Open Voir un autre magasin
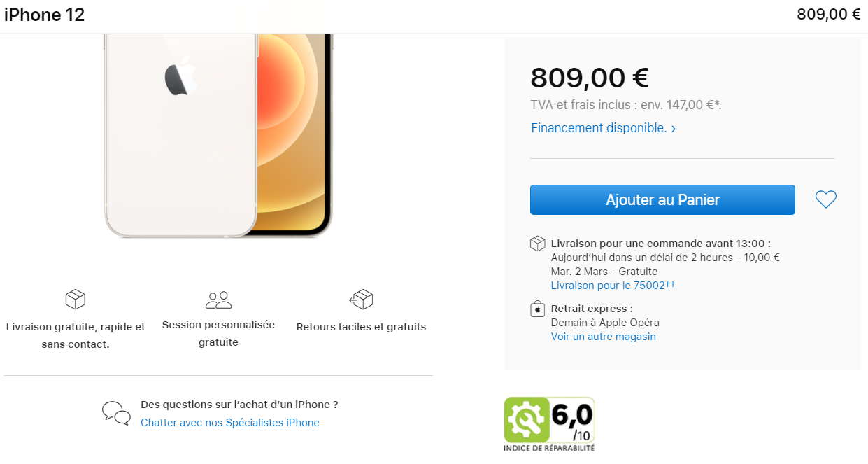This screenshot has height=464, width=868. click(604, 337)
